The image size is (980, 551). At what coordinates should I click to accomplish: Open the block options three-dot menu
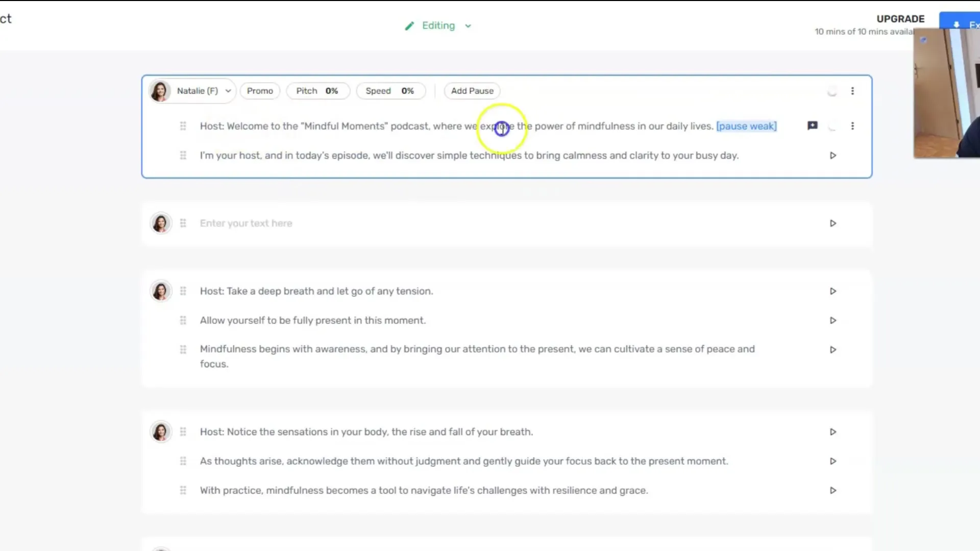(852, 91)
